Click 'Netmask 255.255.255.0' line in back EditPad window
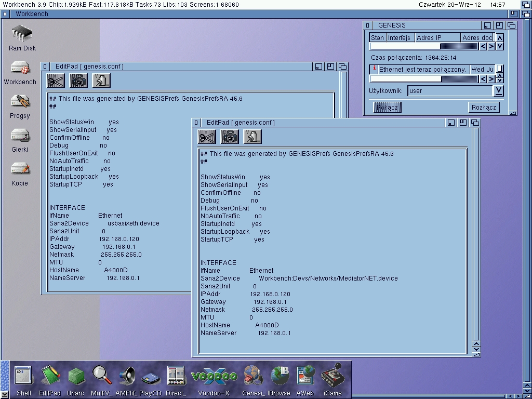 [x=96, y=255]
